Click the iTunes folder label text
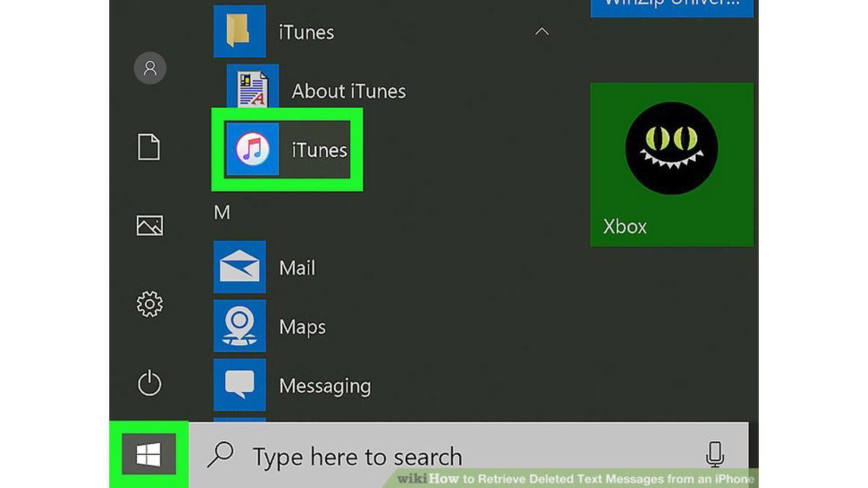The height and width of the screenshot is (488, 868). click(x=306, y=33)
